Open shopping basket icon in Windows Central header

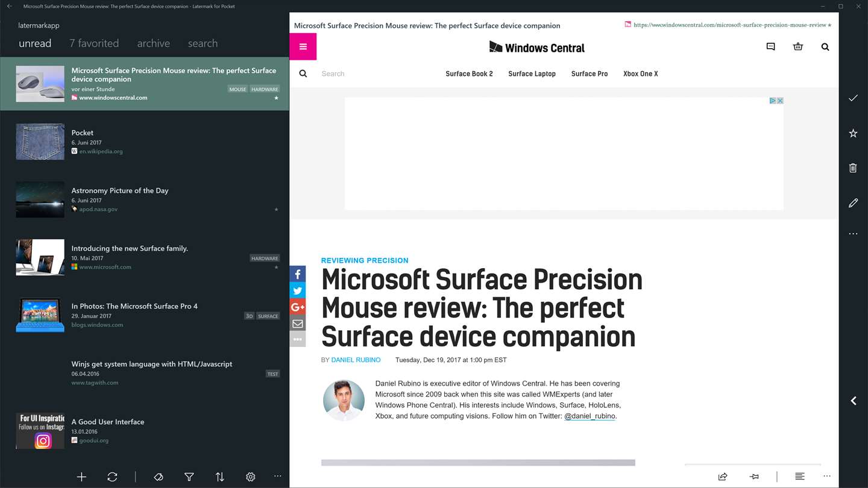798,47
